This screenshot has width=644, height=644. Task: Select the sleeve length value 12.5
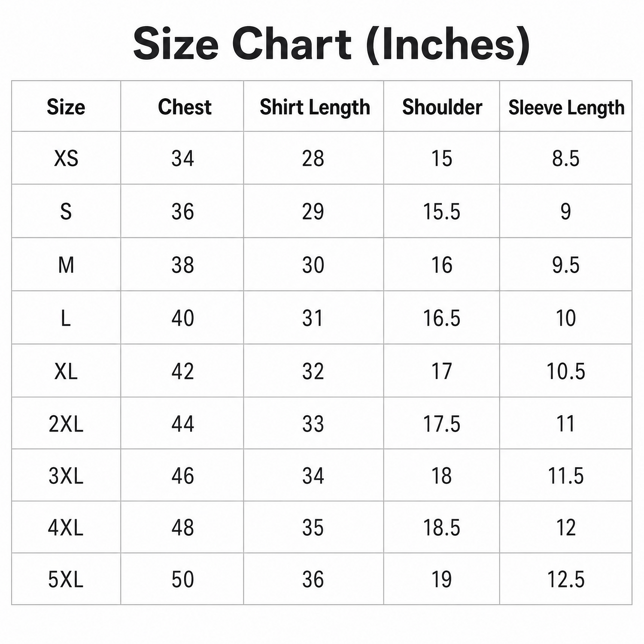(x=566, y=580)
